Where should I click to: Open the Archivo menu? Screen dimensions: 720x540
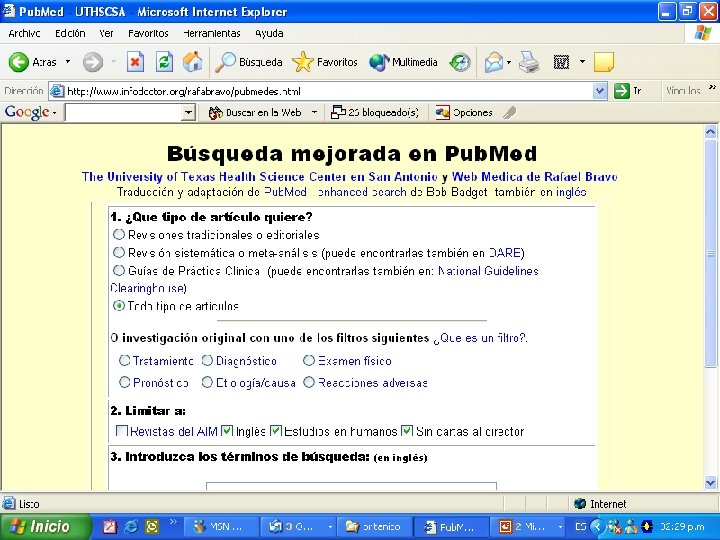24,34
